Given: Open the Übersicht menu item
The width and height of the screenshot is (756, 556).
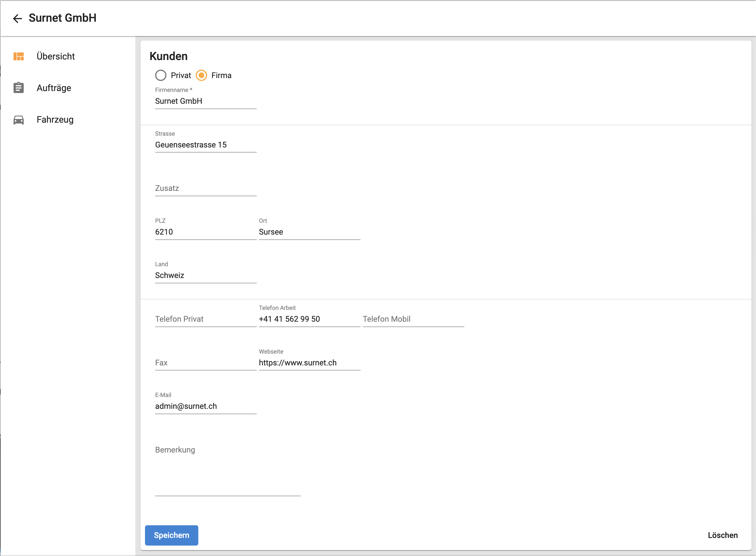Looking at the screenshot, I should [x=68, y=56].
